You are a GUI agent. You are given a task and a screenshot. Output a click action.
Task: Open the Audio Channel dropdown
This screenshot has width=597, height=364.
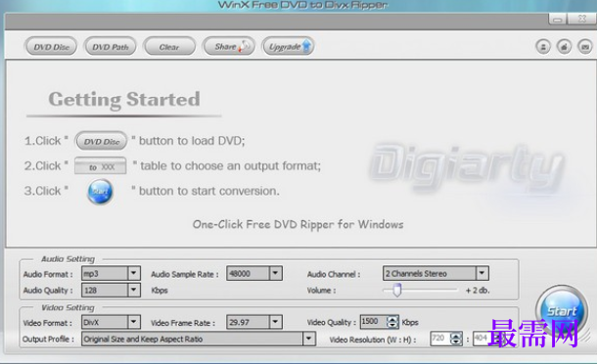436,273
